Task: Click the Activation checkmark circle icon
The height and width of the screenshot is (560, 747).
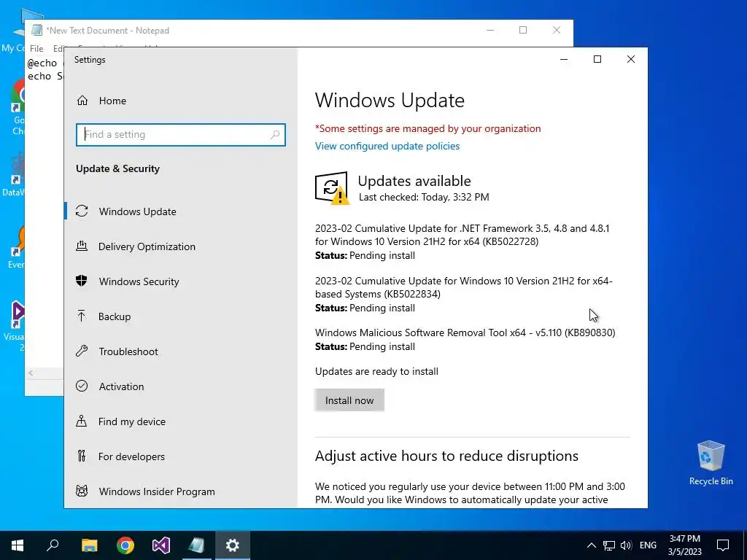Action: [x=82, y=386]
